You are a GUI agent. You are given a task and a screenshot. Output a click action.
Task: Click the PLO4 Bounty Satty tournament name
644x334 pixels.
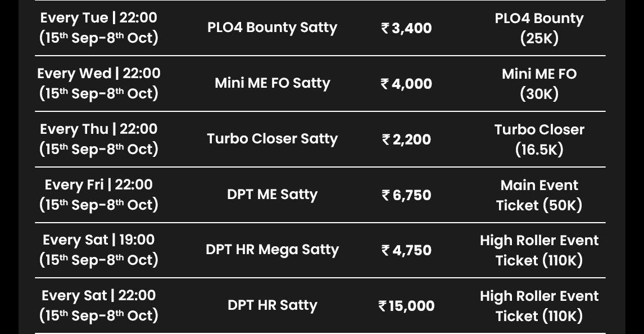(x=273, y=28)
